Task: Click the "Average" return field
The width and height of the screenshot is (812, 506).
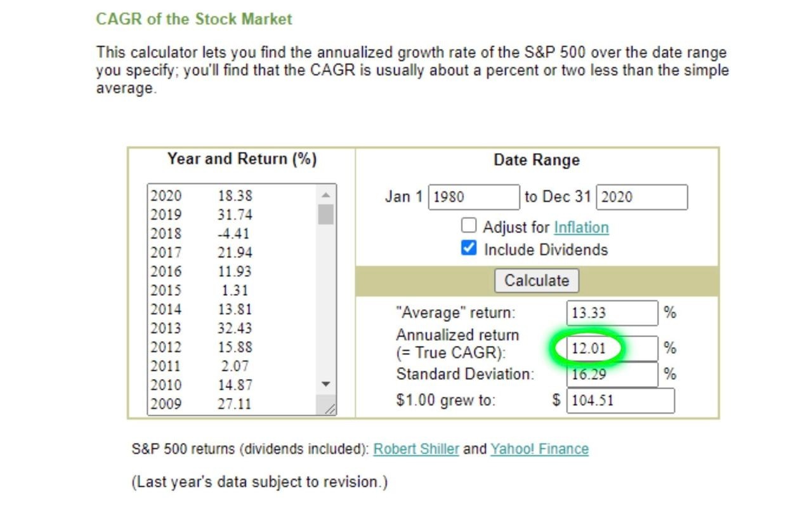Action: tap(612, 312)
